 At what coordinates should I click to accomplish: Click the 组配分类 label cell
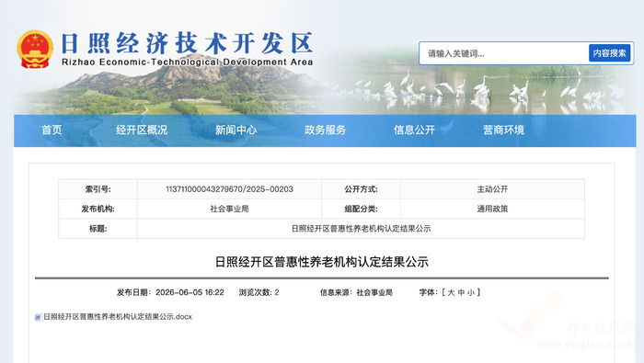click(361, 209)
